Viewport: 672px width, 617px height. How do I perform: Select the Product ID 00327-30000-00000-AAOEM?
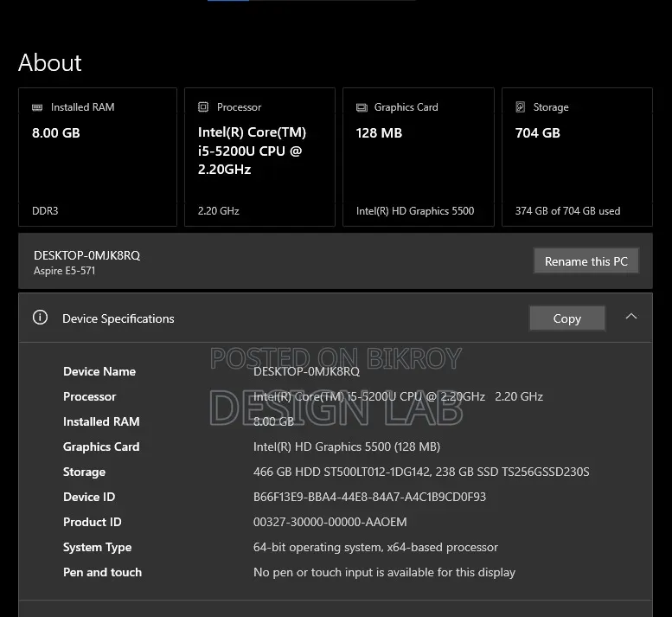330,522
